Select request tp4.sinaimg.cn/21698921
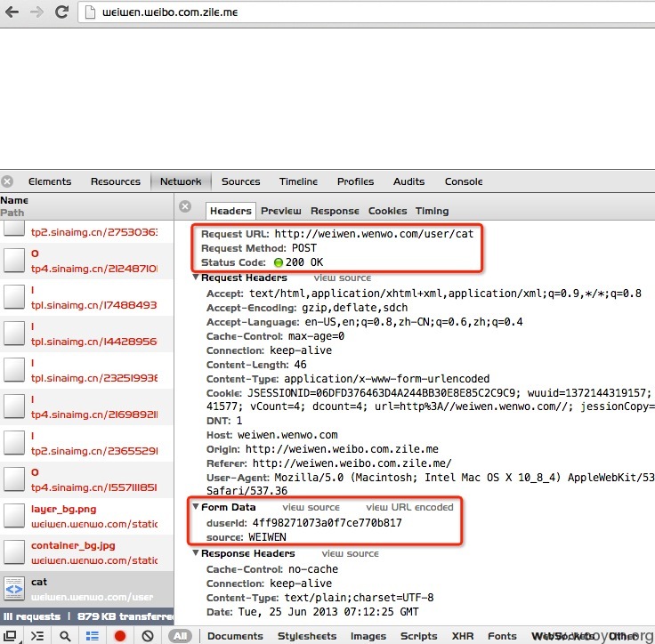Screen dimensions: 655x644 [87, 407]
